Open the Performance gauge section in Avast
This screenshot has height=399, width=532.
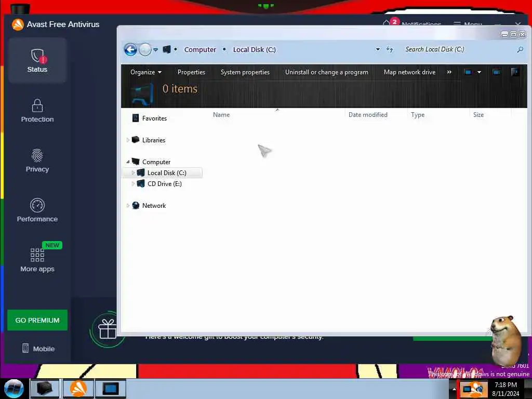click(37, 210)
